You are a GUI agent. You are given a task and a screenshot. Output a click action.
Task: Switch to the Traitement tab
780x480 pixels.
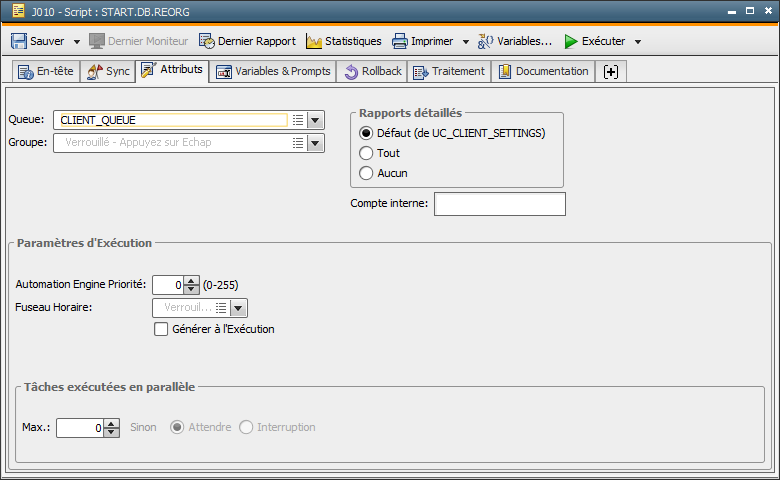(x=449, y=72)
